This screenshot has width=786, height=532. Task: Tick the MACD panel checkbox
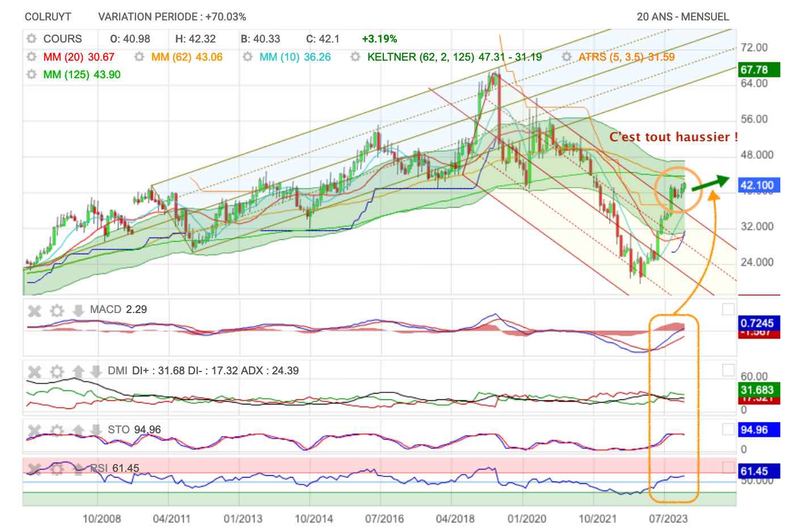pos(728,309)
